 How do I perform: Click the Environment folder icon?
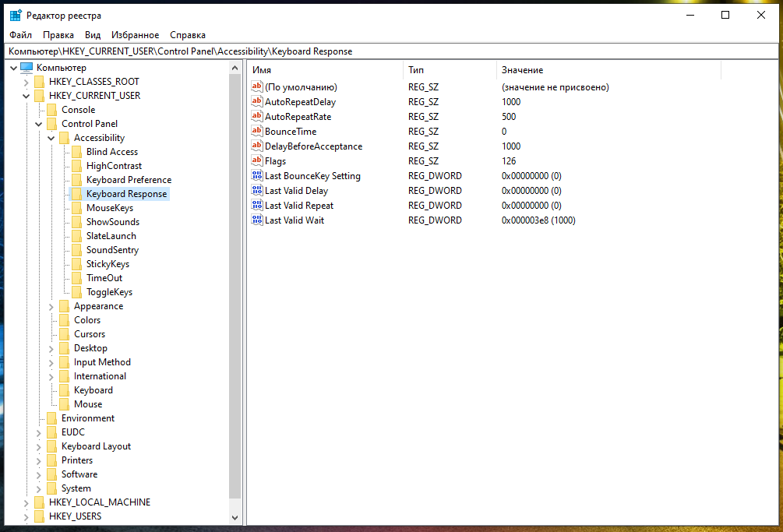[x=52, y=418]
